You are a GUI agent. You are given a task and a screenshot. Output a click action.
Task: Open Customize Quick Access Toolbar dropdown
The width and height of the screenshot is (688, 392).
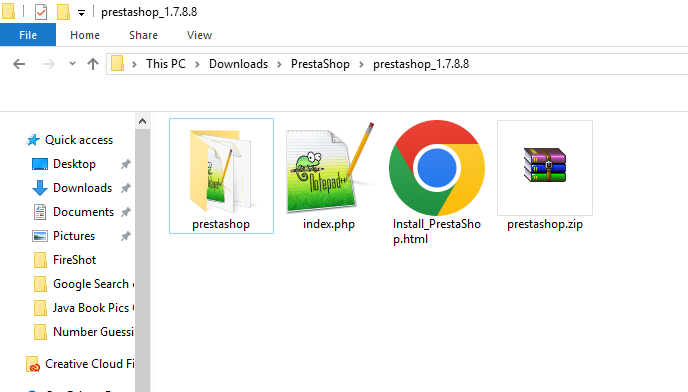(x=81, y=13)
